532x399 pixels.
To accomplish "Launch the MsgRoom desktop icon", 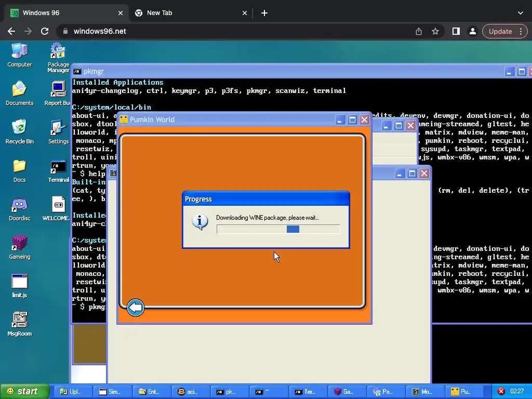I will [x=19, y=324].
